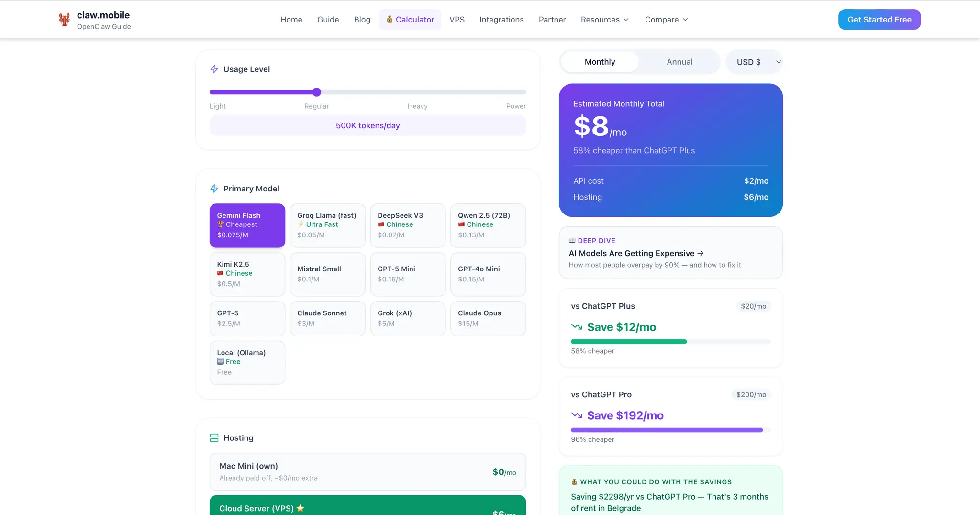Open the Partner page

tap(552, 20)
